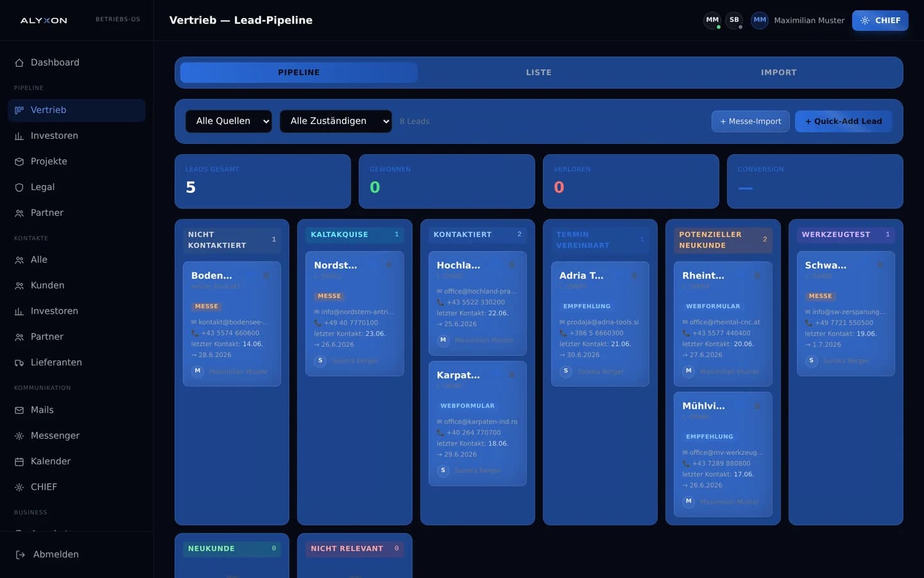This screenshot has width=924, height=578.
Task: Open the Boden... lead card
Action: pyautogui.click(x=232, y=324)
